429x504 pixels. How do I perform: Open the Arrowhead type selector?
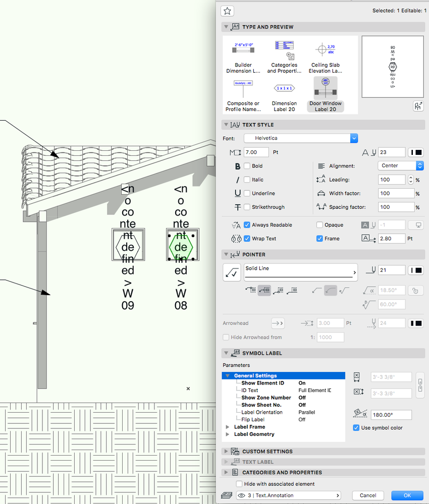tap(278, 323)
